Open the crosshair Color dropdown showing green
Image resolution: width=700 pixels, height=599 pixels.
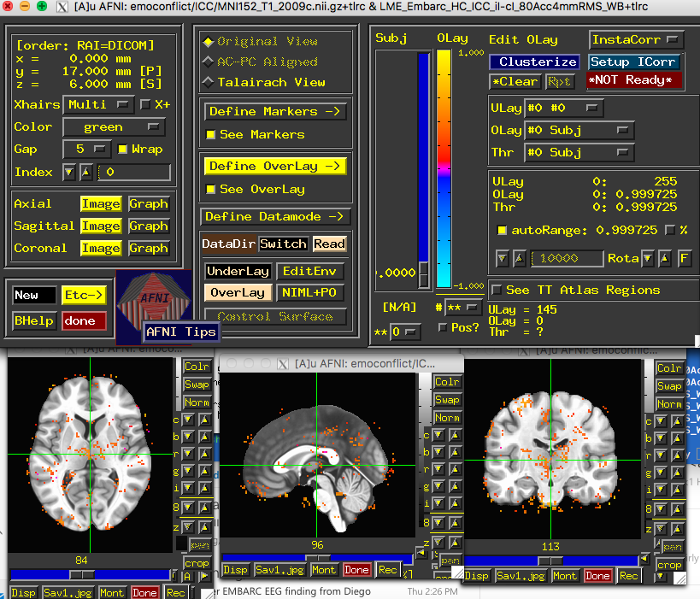(x=115, y=127)
